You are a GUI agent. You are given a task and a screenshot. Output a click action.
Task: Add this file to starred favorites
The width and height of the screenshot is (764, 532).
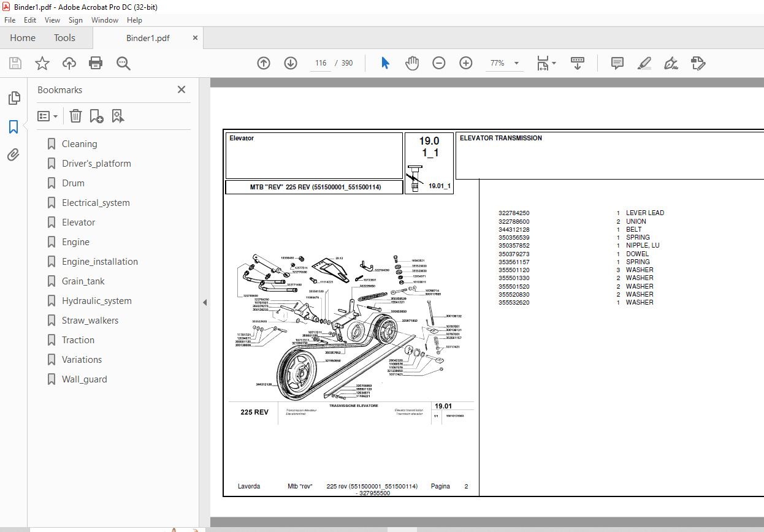42,63
